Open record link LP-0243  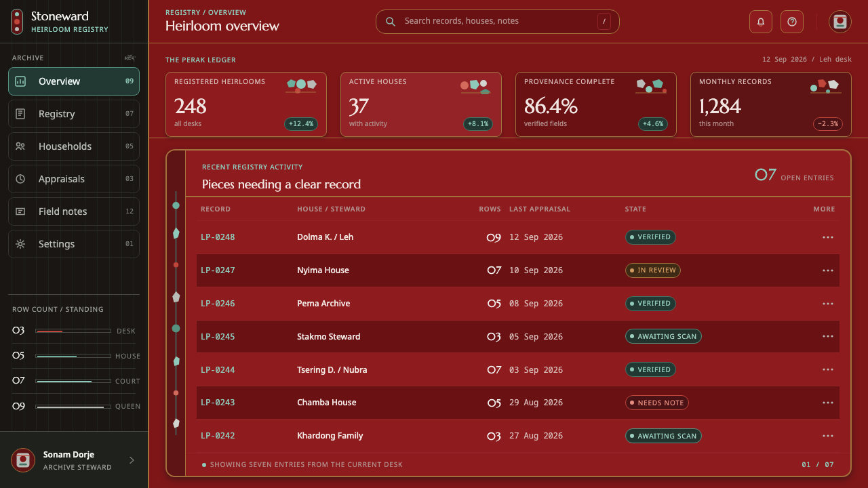[218, 403]
